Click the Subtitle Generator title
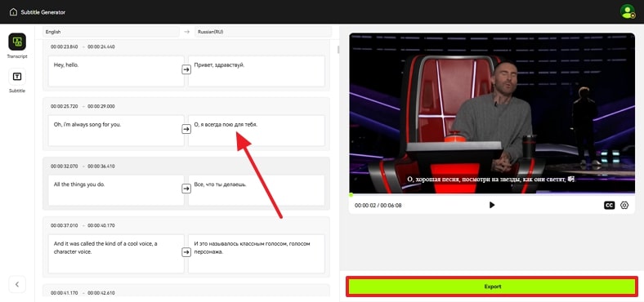The height and width of the screenshot is (302, 644). (x=43, y=12)
